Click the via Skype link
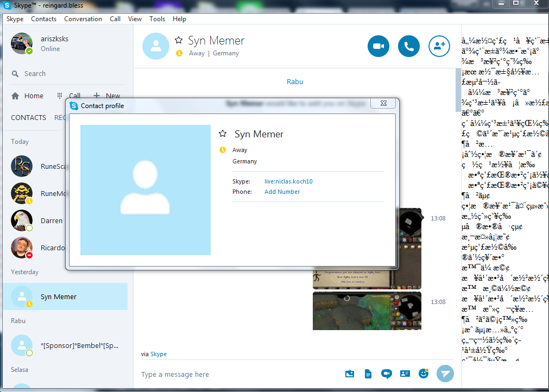 coord(159,354)
